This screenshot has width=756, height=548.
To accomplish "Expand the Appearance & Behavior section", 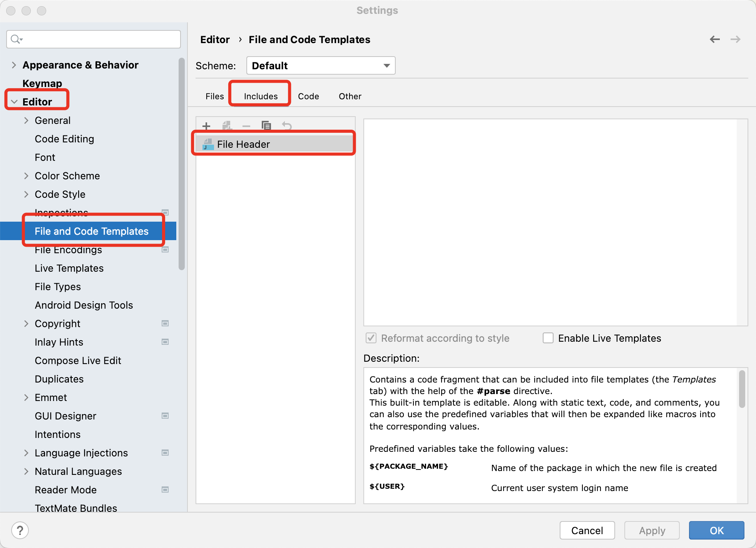I will point(14,65).
